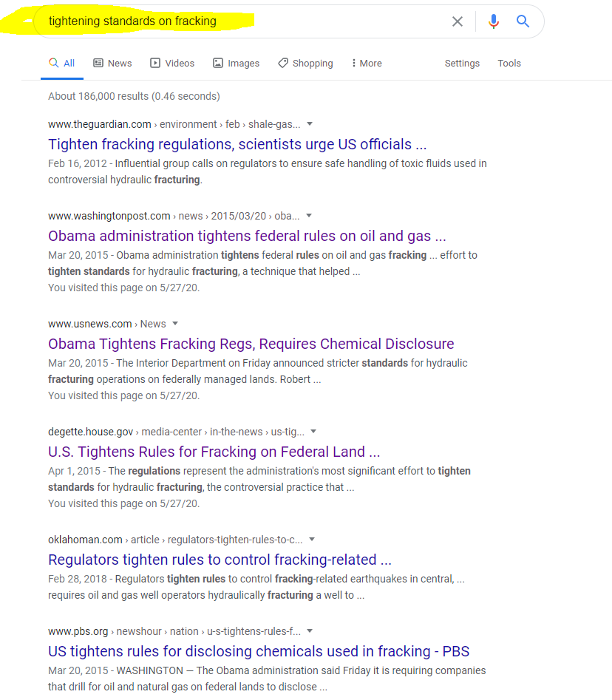Start voice search with the microphone icon
This screenshot has height=700, width=612.
pos(494,21)
